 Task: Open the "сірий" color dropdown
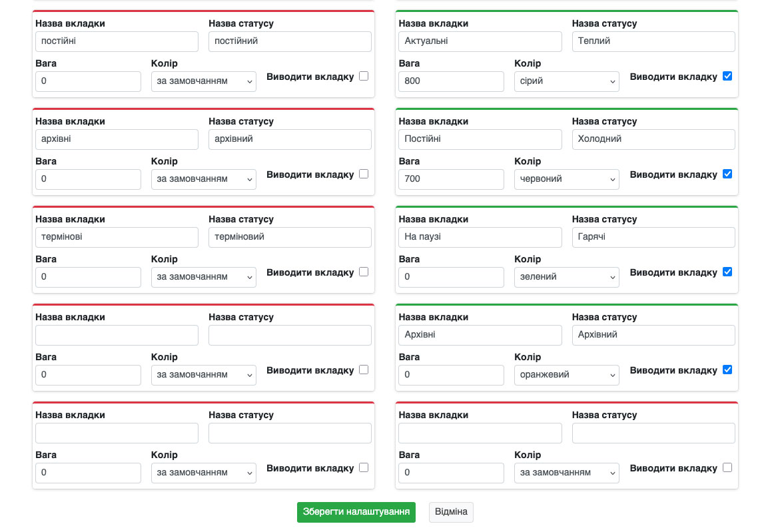pyautogui.click(x=566, y=81)
